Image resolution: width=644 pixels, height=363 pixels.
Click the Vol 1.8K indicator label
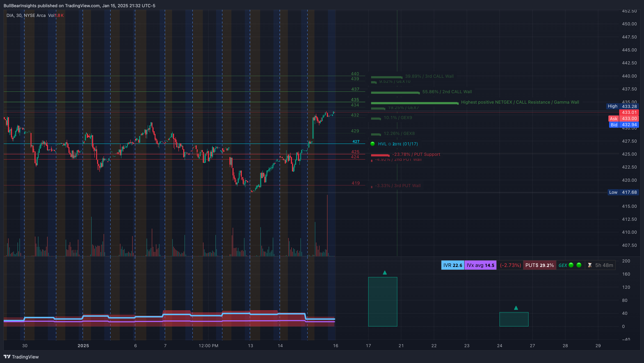point(56,15)
